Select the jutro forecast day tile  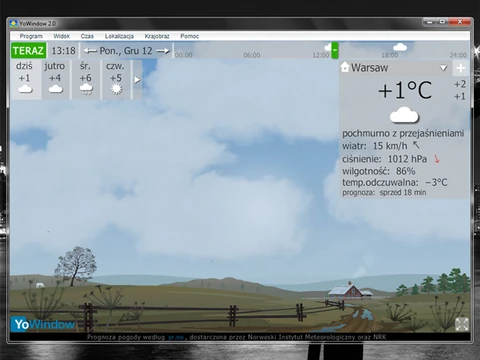pyautogui.click(x=56, y=80)
